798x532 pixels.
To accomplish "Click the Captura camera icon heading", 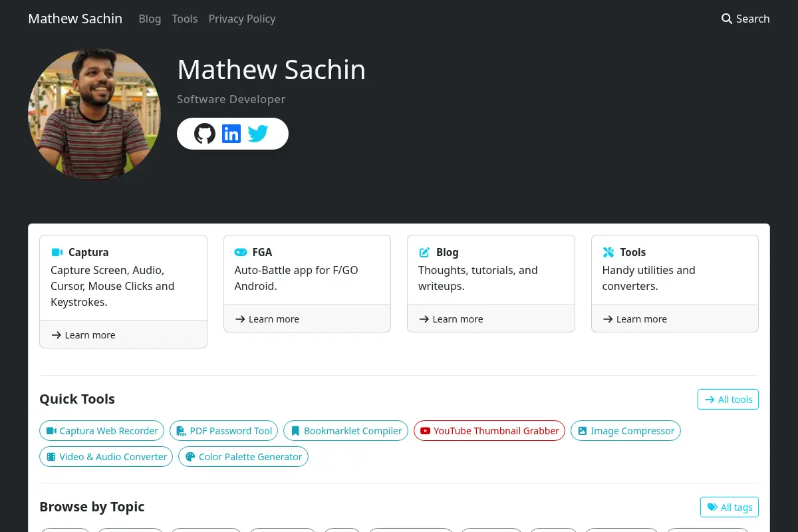I will tap(57, 252).
